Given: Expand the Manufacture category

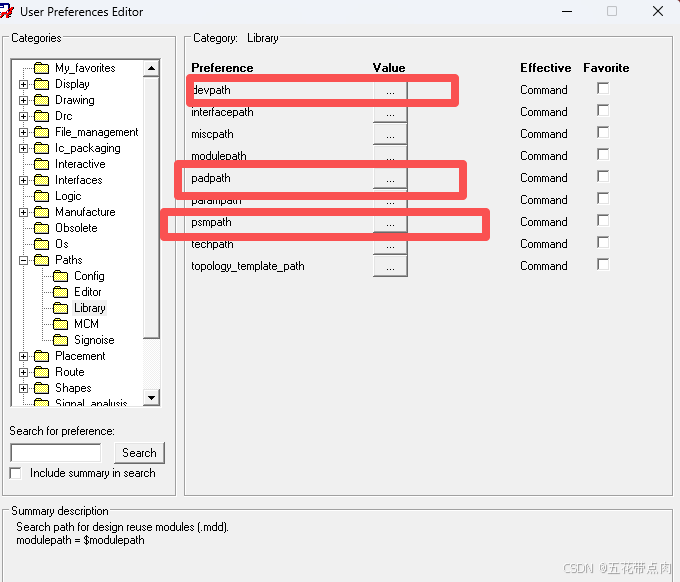Looking at the screenshot, I should coord(23,213).
